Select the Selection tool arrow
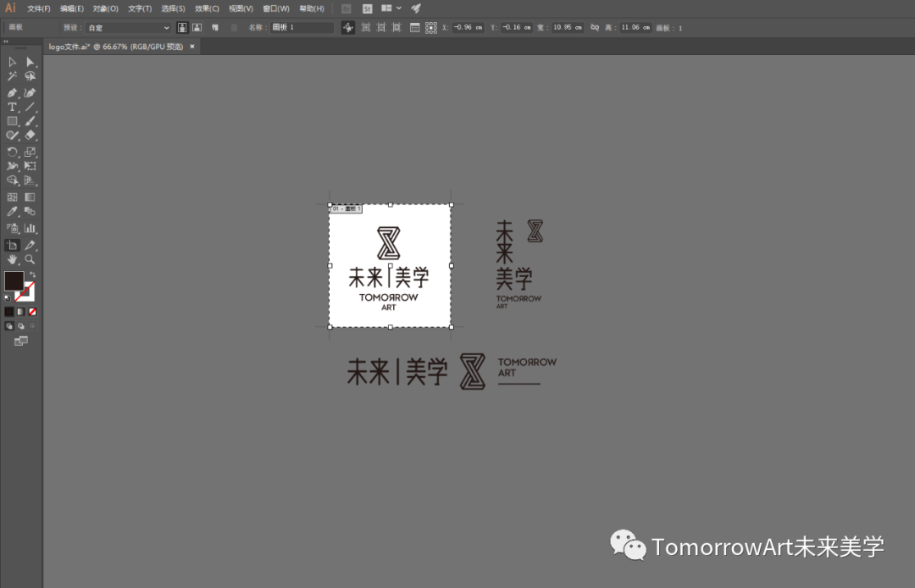This screenshot has height=588, width=915. click(12, 62)
